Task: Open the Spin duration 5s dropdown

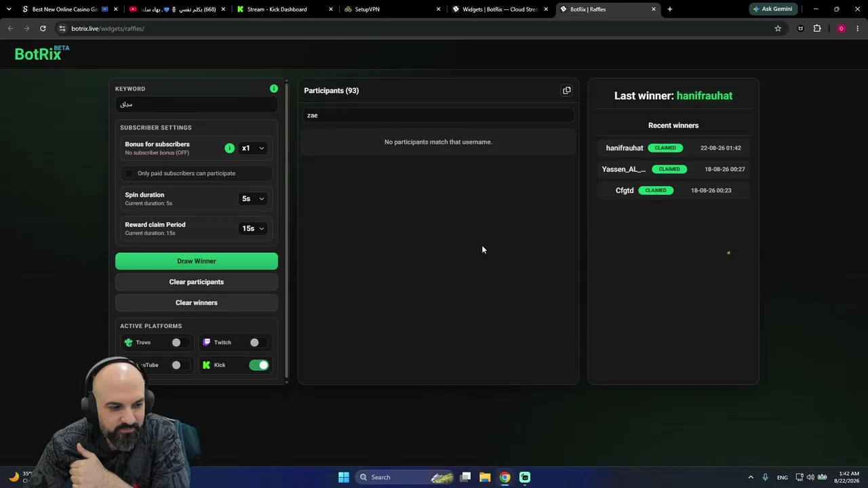Action: pyautogui.click(x=253, y=199)
